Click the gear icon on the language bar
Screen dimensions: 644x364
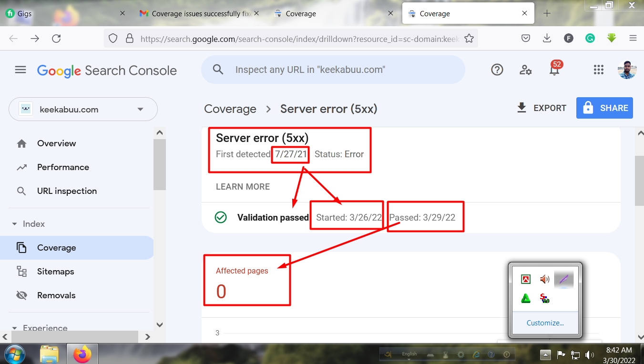[x=461, y=354]
